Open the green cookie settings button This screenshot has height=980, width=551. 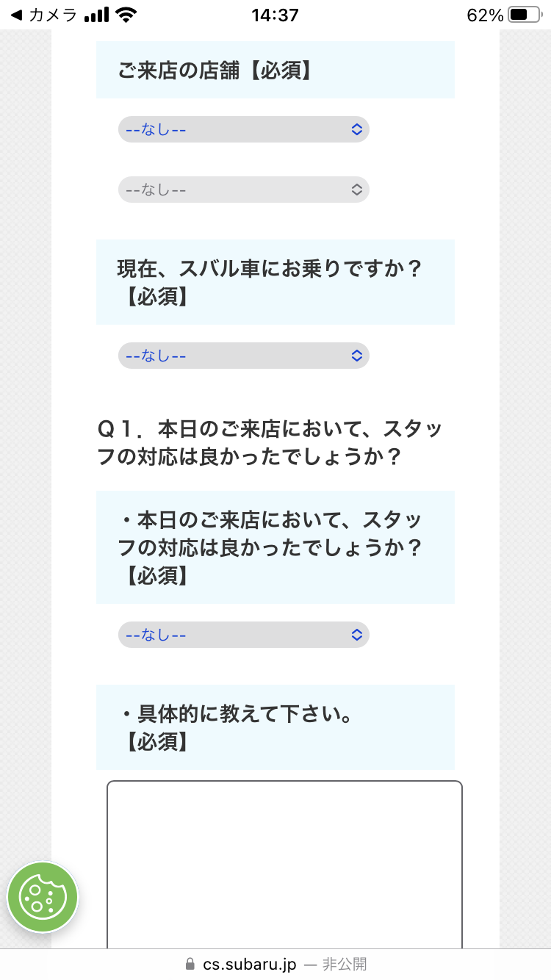pos(43,897)
